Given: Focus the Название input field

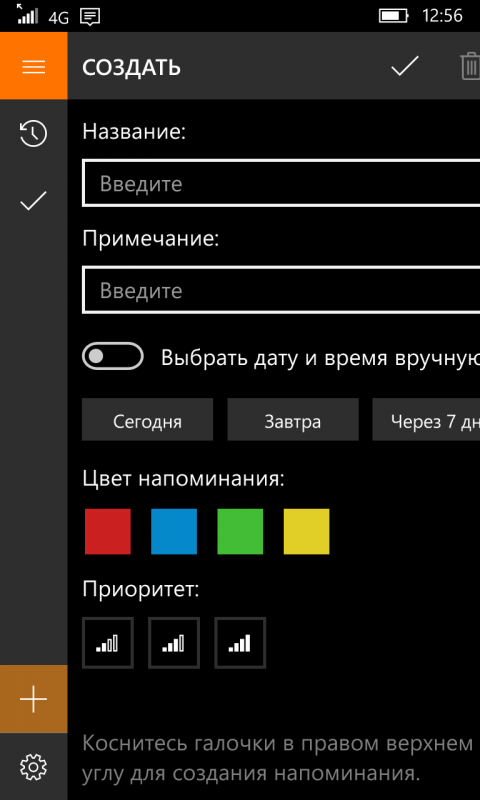Looking at the screenshot, I should (x=281, y=183).
